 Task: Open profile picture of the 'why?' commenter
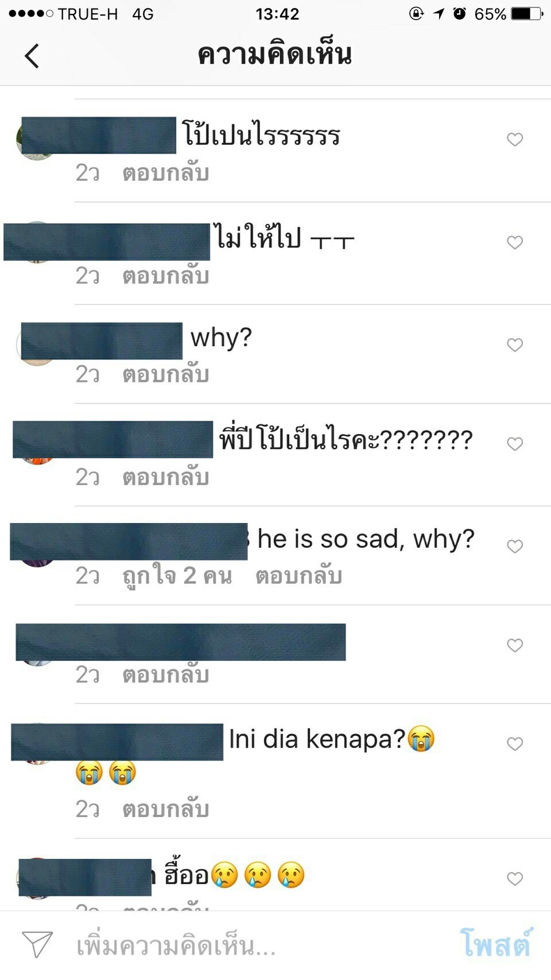point(37,344)
